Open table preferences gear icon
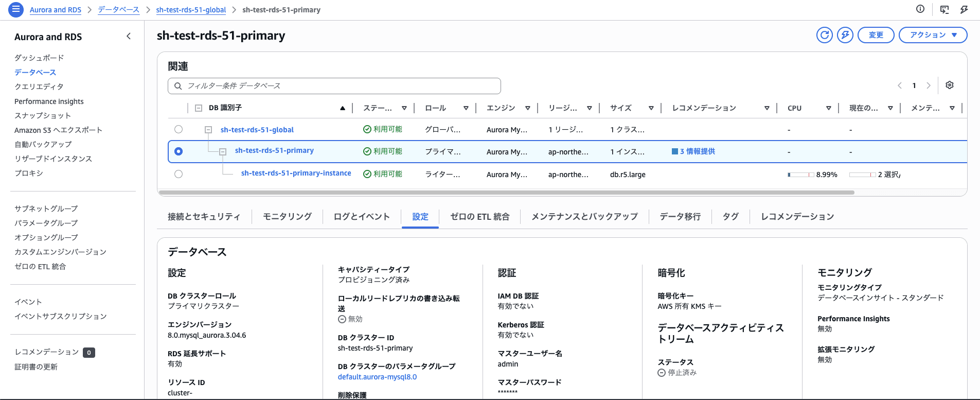This screenshot has width=980, height=400. click(x=950, y=85)
